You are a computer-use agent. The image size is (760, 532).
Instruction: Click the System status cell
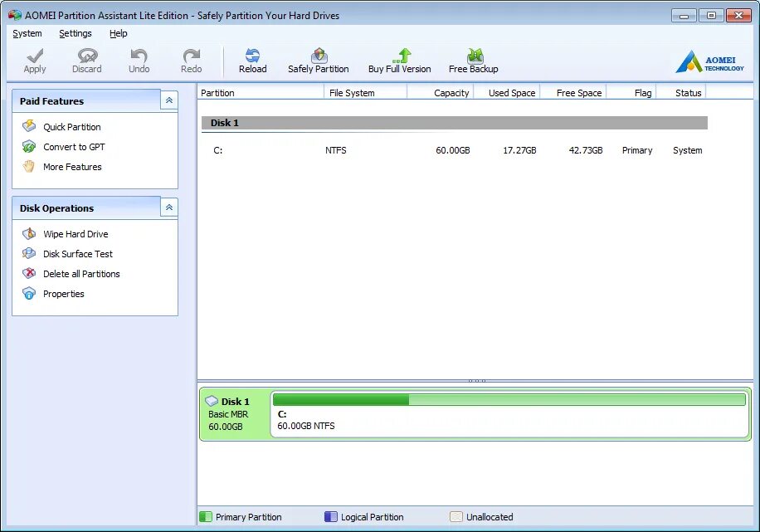tap(687, 150)
